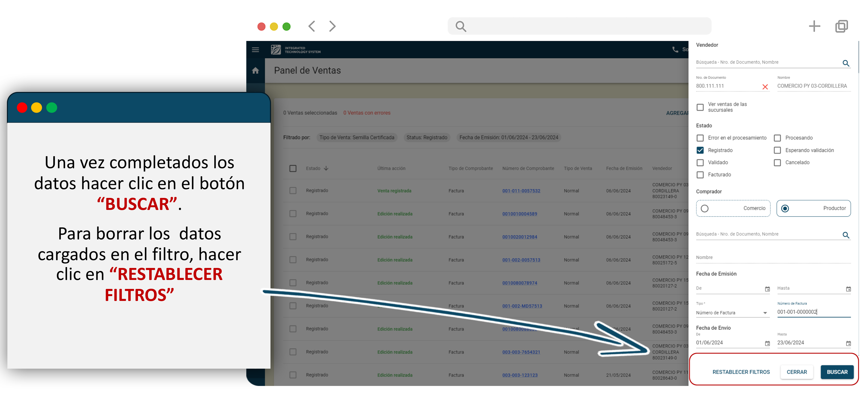Select the Comercio radio option
Screen dimensions: 868x394
pyautogui.click(x=705, y=209)
